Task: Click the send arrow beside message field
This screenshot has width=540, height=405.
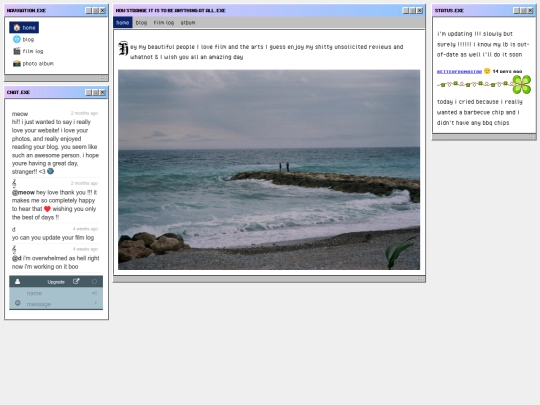Action: [x=96, y=303]
